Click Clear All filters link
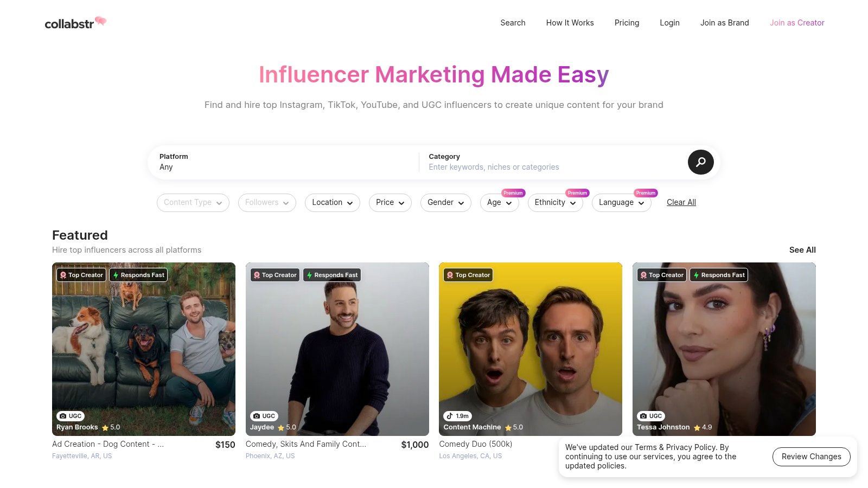The width and height of the screenshot is (868, 488). coord(681,202)
